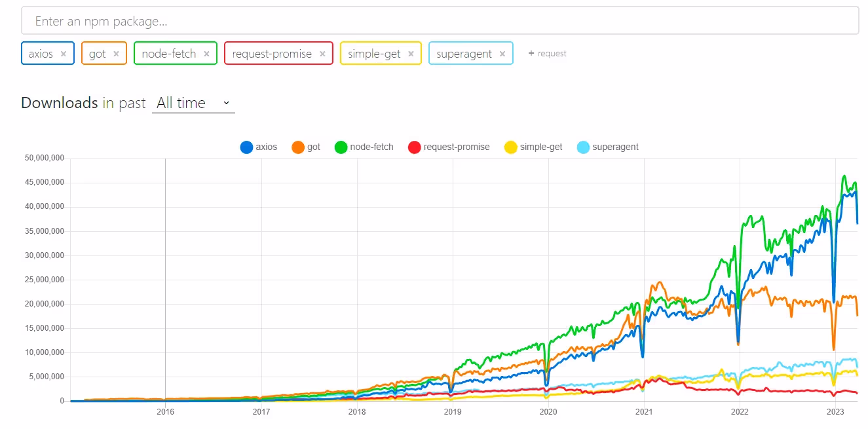The width and height of the screenshot is (868, 429).
Task: Click the simple-get legend label
Action: coord(541,147)
